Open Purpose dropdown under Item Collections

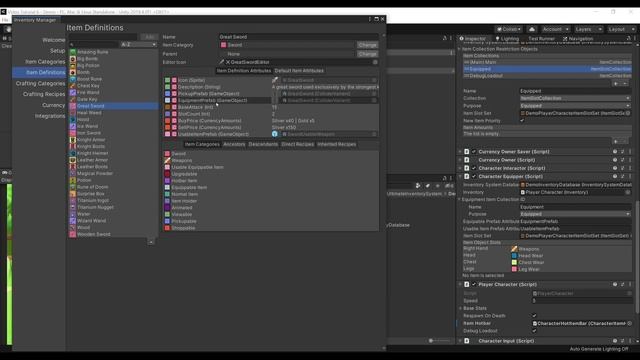click(575, 106)
